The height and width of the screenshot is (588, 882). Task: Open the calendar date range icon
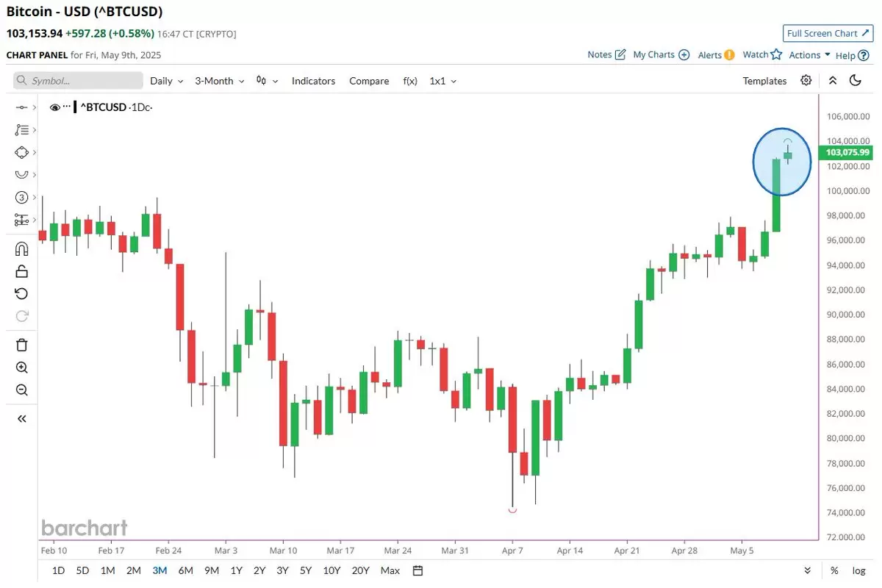tap(417, 570)
